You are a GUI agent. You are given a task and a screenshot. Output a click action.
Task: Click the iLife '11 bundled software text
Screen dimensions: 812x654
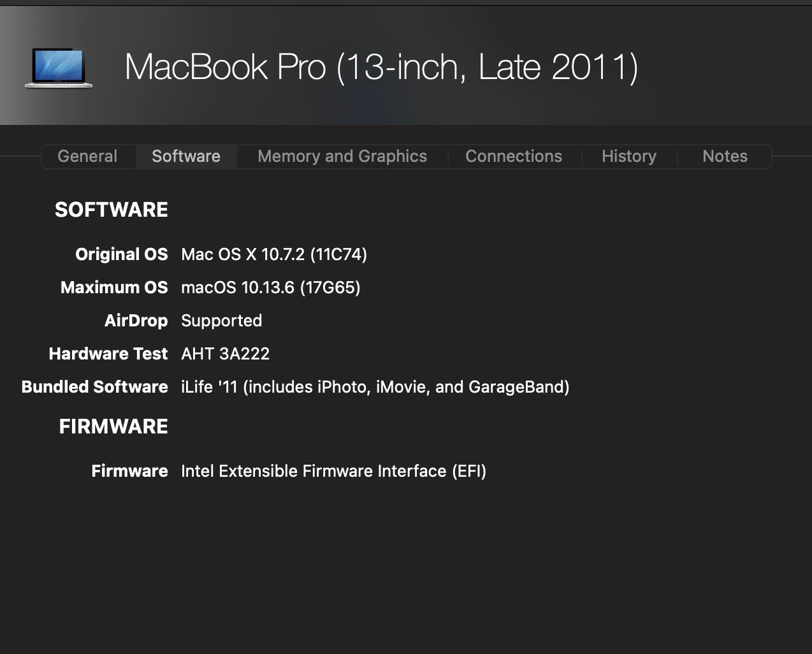click(x=375, y=387)
